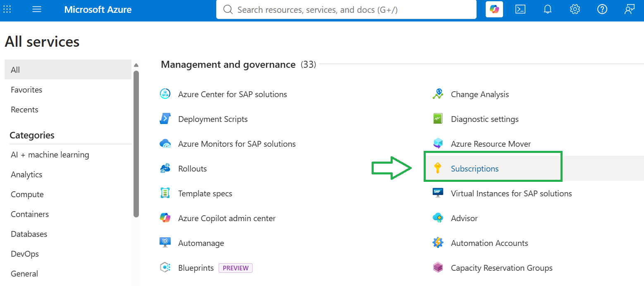
Task: Open Virtual Instances for SAP solutions link
Action: tap(511, 193)
